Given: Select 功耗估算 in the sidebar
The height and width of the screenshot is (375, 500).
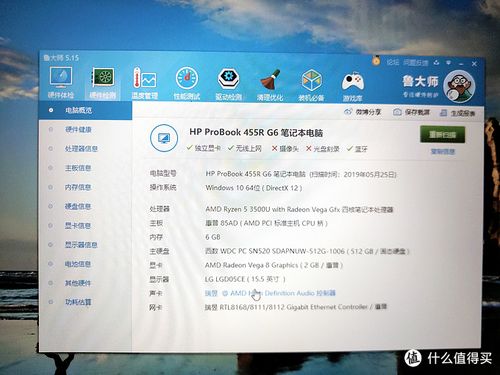Looking at the screenshot, I should pos(78,302).
